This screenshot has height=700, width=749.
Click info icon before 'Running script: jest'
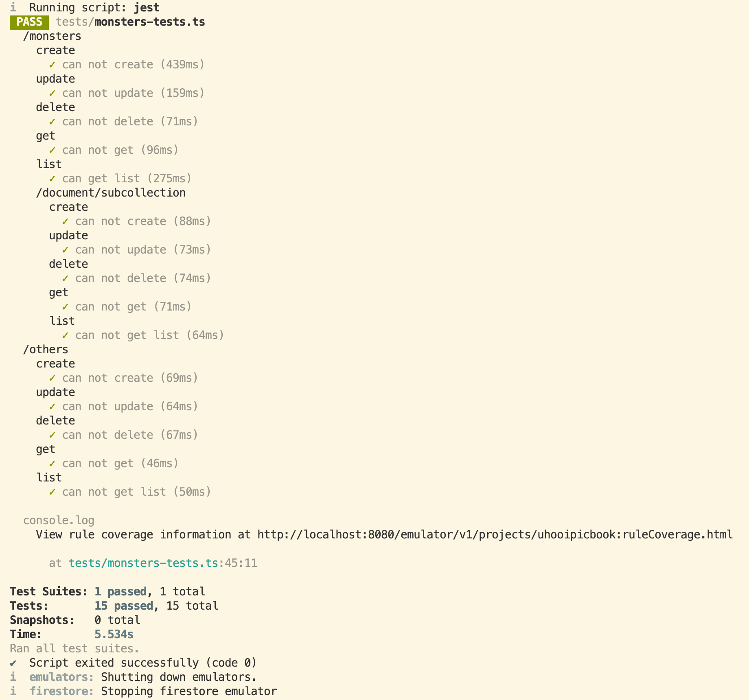[x=13, y=8]
